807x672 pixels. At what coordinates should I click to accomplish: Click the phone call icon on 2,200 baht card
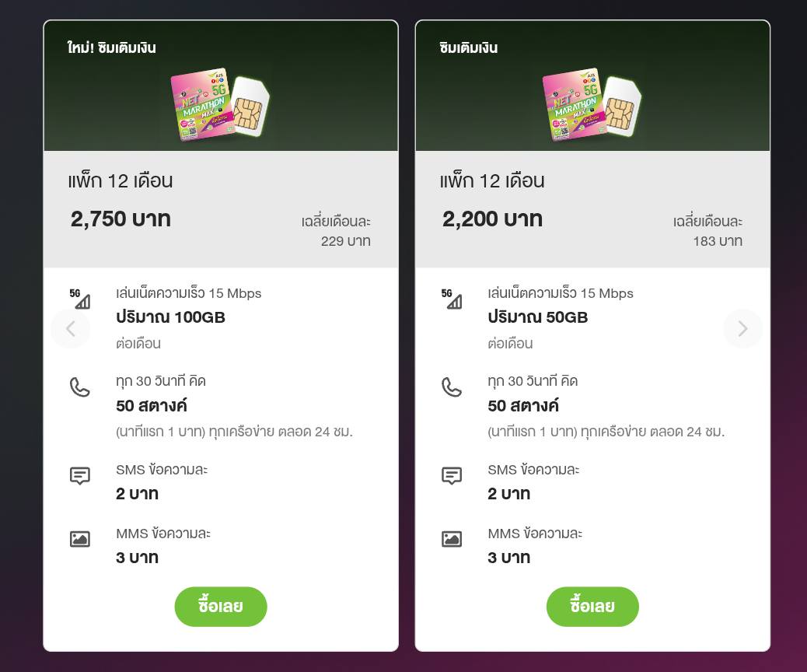(x=452, y=387)
